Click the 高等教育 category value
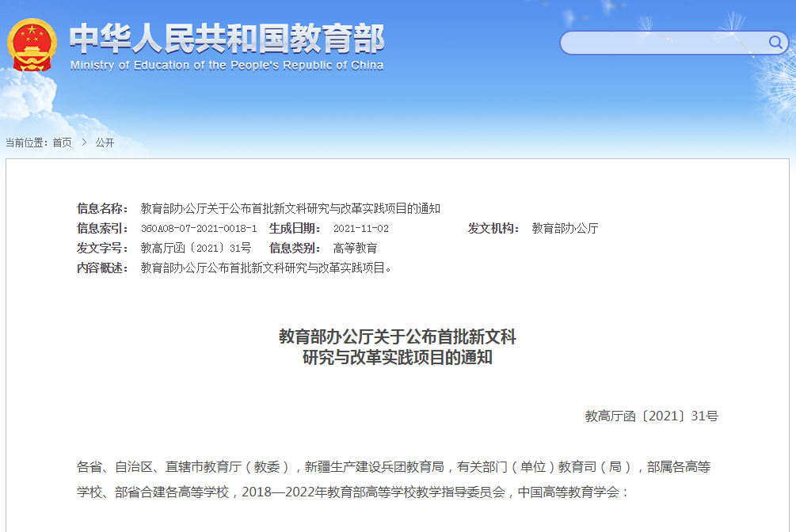796x532 pixels. pos(355,249)
